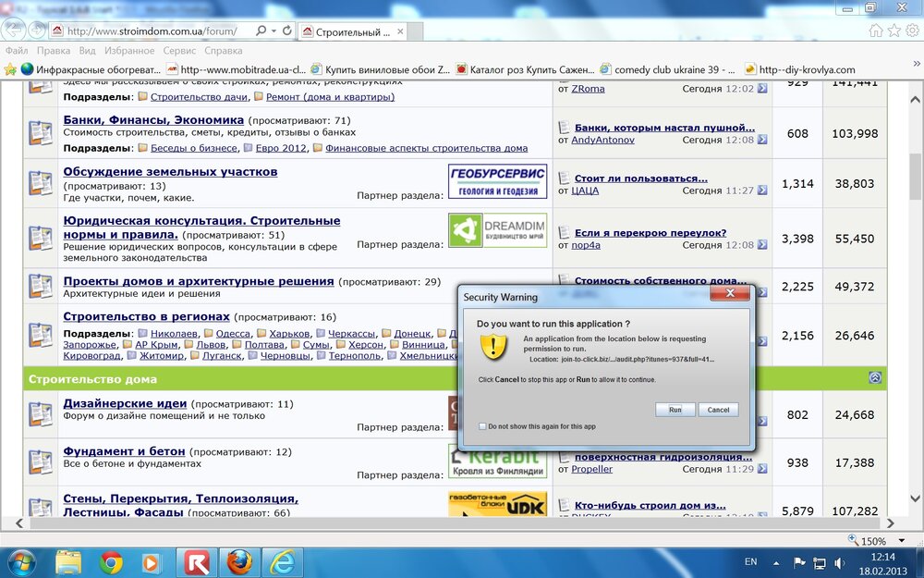The width and height of the screenshot is (924, 578).
Task: Refresh the page with the reload icon
Action: [x=286, y=31]
